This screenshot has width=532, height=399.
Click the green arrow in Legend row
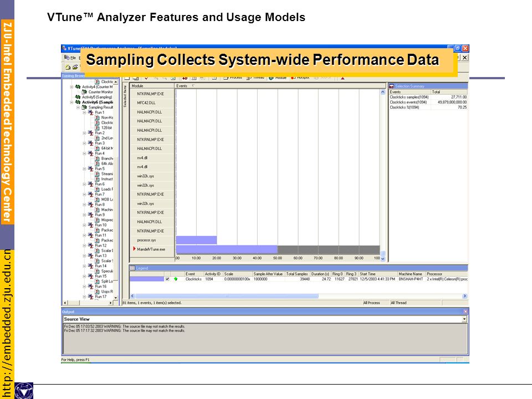176,279
